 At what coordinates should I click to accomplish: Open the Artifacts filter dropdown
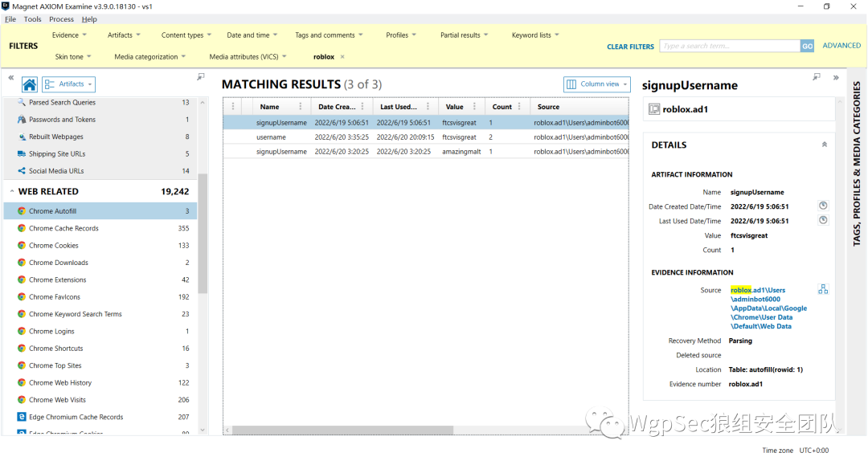[124, 35]
